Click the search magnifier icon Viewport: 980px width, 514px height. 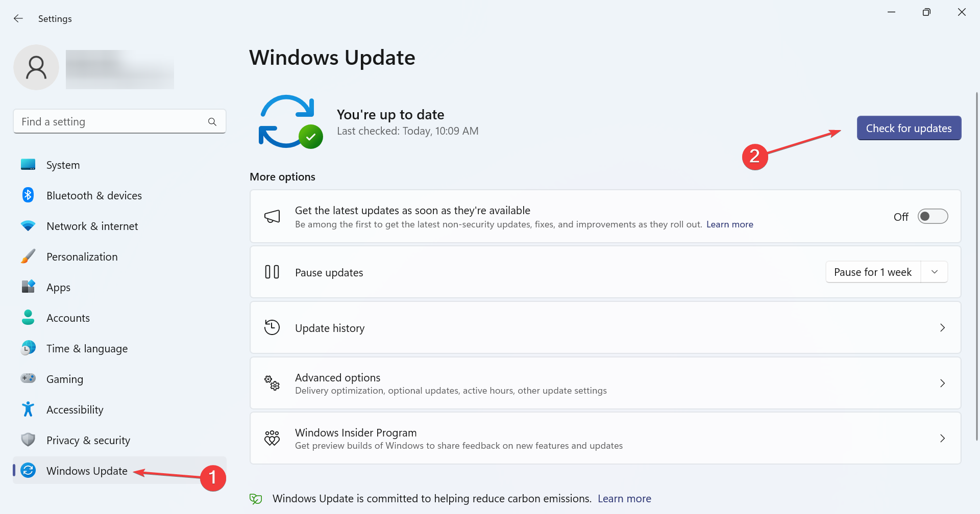click(212, 122)
